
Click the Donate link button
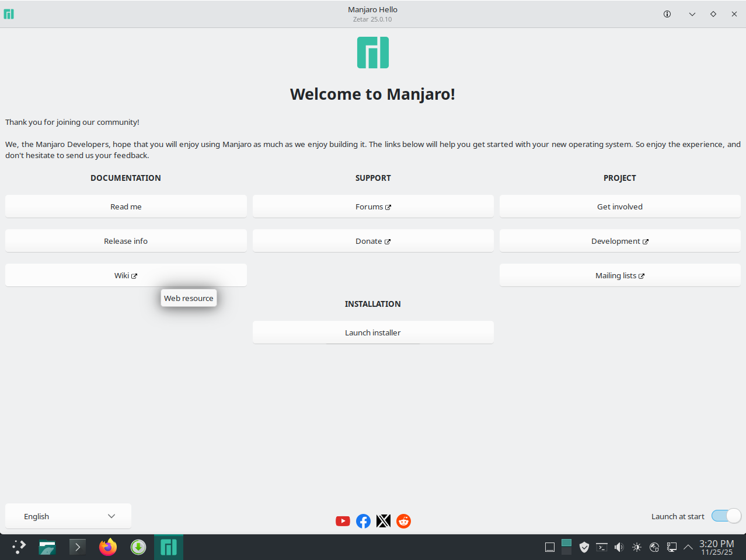pos(373,241)
